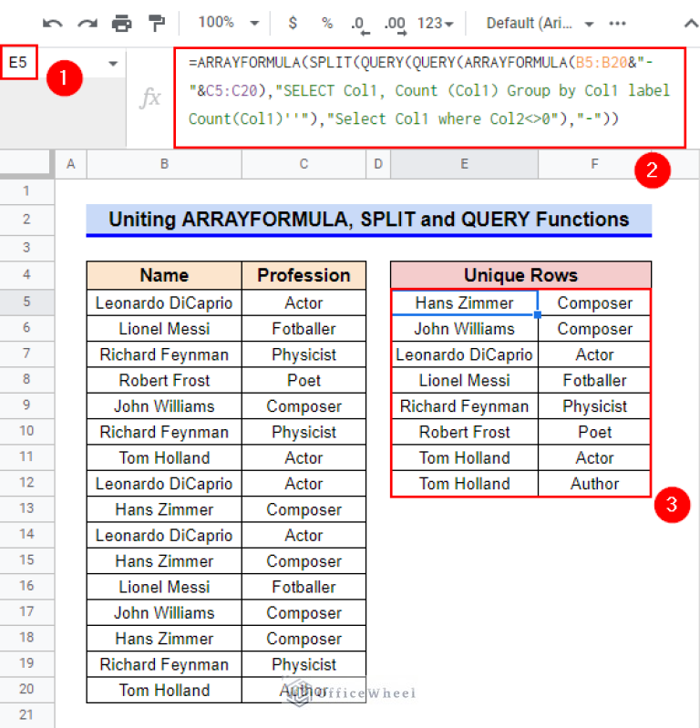Open the Default (Arial) font dropdown

tap(540, 23)
